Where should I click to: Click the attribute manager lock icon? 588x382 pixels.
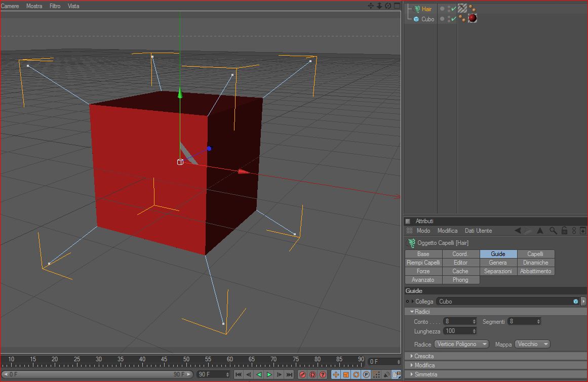pos(564,231)
